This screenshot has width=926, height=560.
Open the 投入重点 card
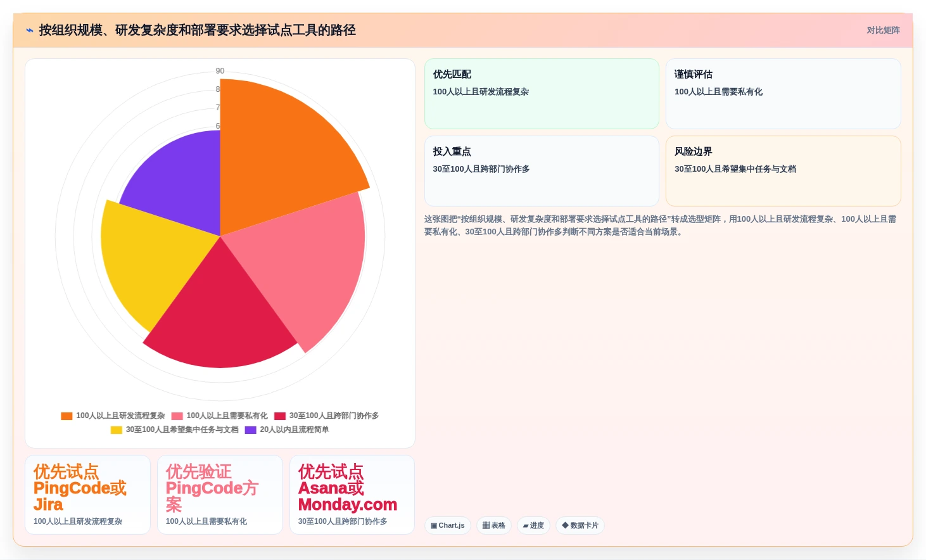click(x=542, y=171)
